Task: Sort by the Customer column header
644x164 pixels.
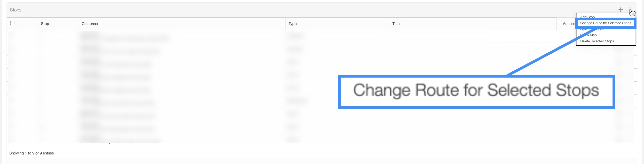Action: click(90, 24)
